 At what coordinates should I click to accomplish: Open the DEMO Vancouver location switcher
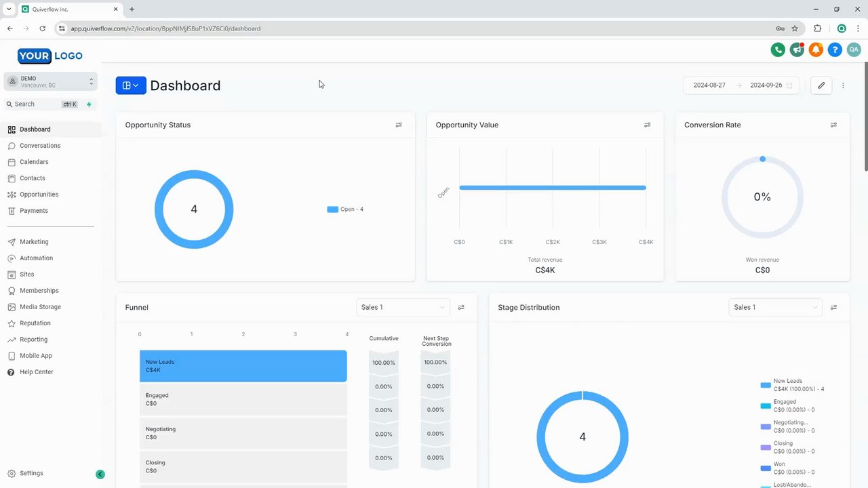51,81
